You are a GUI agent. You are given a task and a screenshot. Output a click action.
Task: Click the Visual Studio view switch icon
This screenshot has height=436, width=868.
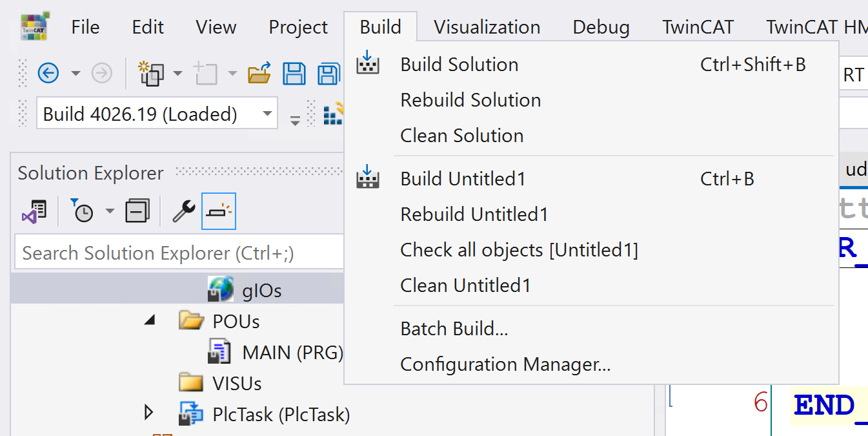pos(34,211)
